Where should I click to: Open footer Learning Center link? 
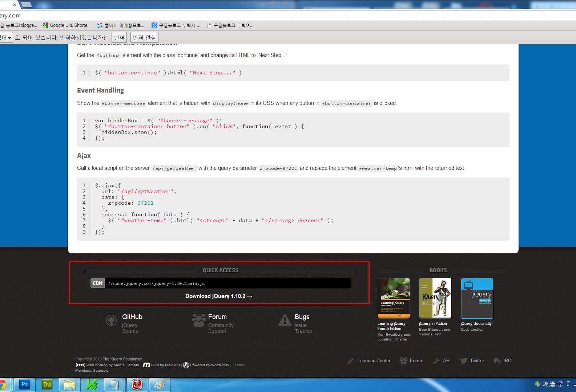point(374,360)
